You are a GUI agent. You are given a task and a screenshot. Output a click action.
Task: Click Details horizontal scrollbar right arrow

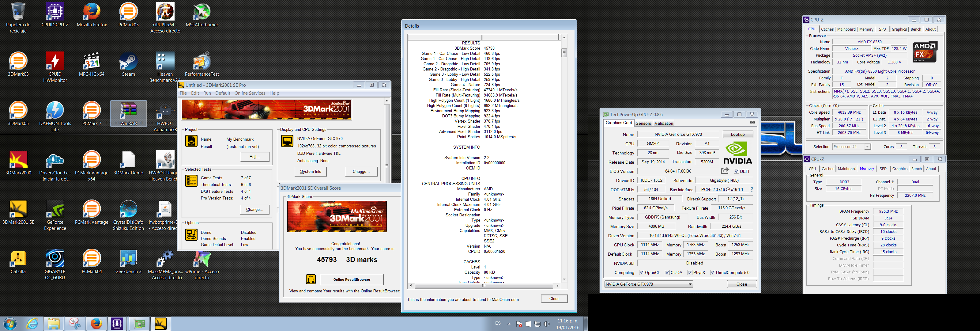(557, 285)
